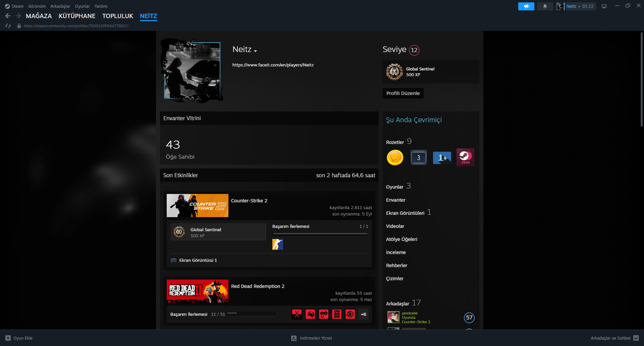Screen dimensions: 644x346
Task: Open the Yardım menu
Action: tap(101, 6)
